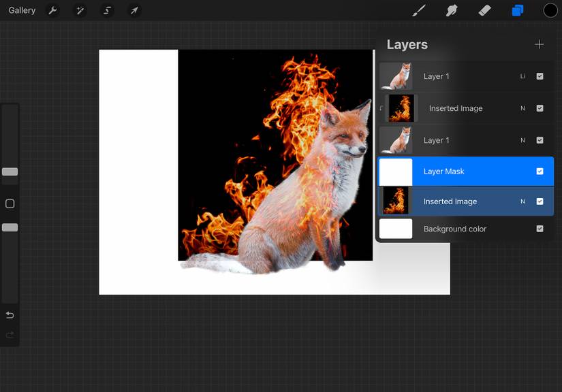Viewport: 562px width, 392px height.
Task: Click the Layers panel title
Action: tap(407, 44)
